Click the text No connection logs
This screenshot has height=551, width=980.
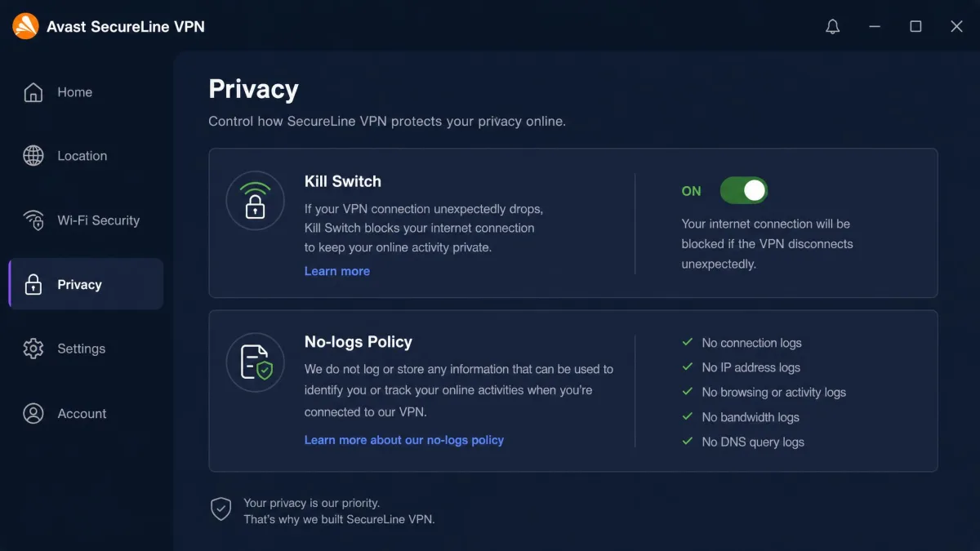click(x=752, y=343)
